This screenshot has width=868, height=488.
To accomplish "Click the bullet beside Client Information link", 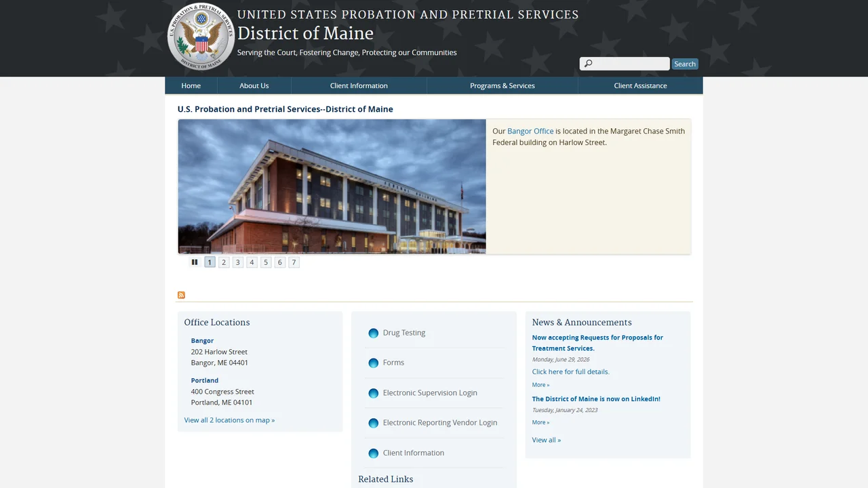I will pos(373,453).
